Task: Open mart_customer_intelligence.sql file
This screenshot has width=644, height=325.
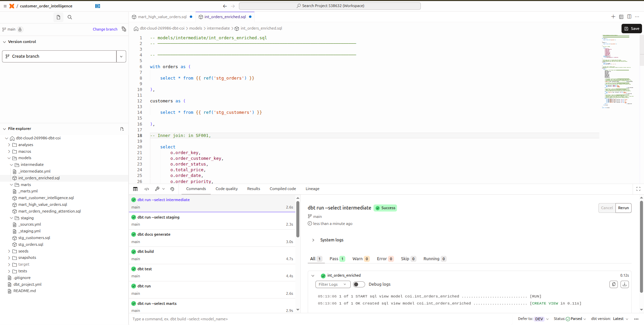Action: (46, 198)
